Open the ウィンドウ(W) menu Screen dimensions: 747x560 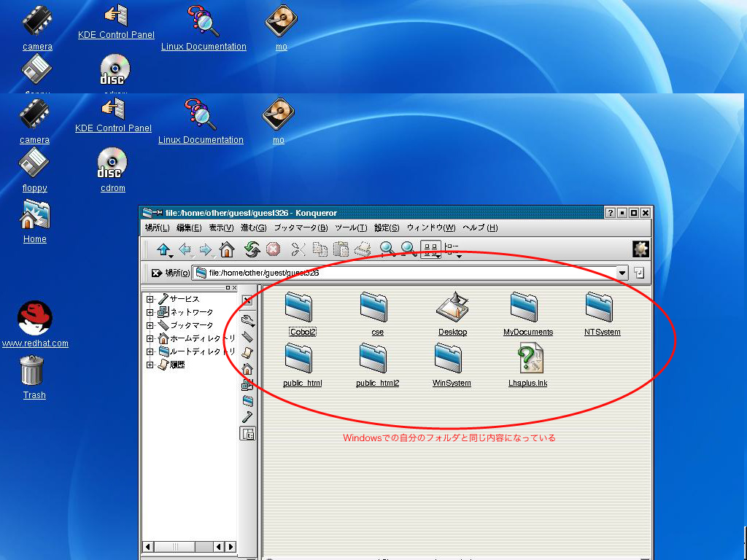pos(430,227)
